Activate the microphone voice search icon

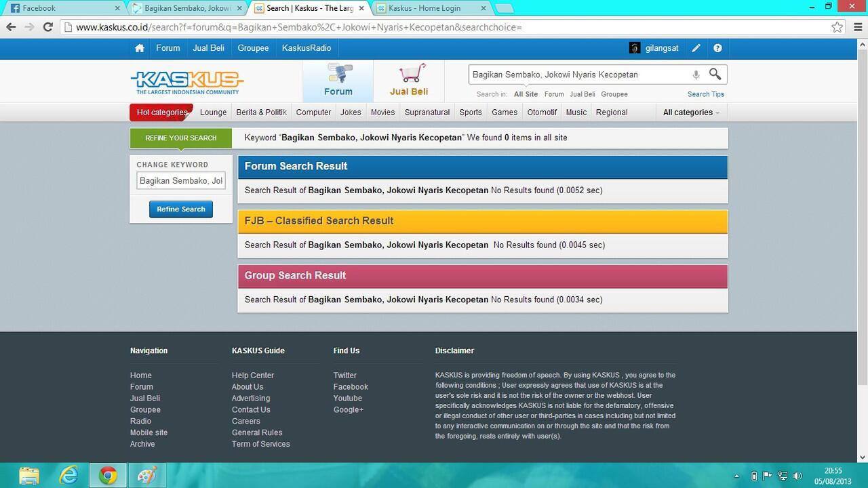(696, 75)
